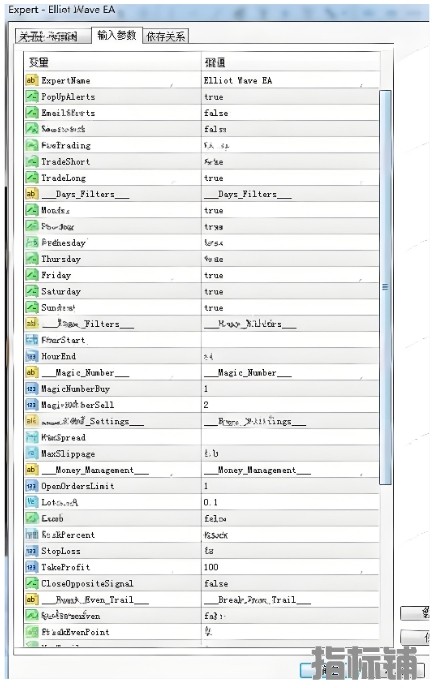Click the vertical scrollbar thumb
The image size is (434, 688).
(x=385, y=287)
